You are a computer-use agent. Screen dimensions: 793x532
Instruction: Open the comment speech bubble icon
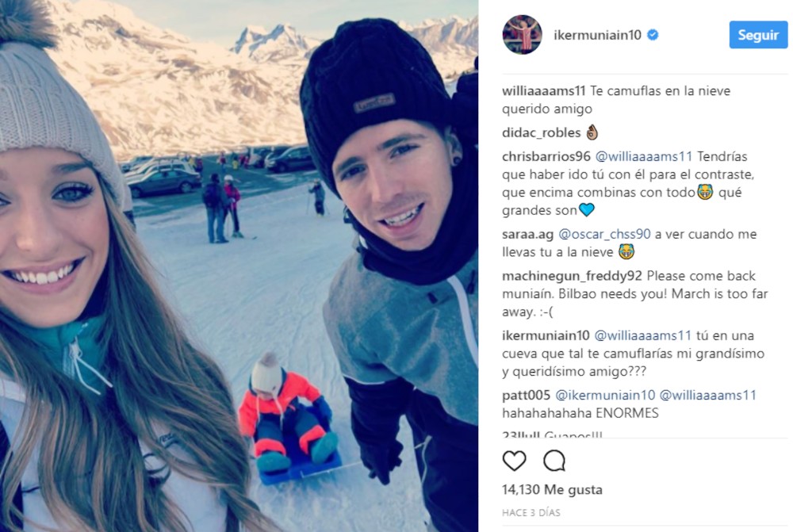coord(554,461)
